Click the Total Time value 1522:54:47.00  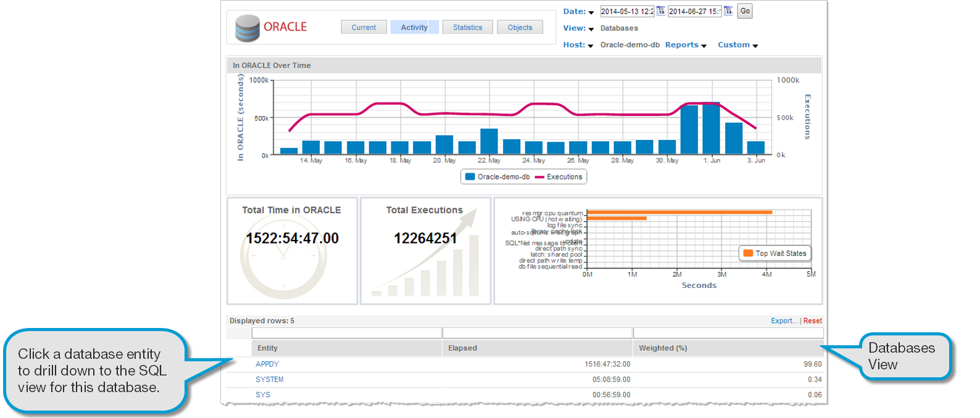tap(293, 239)
